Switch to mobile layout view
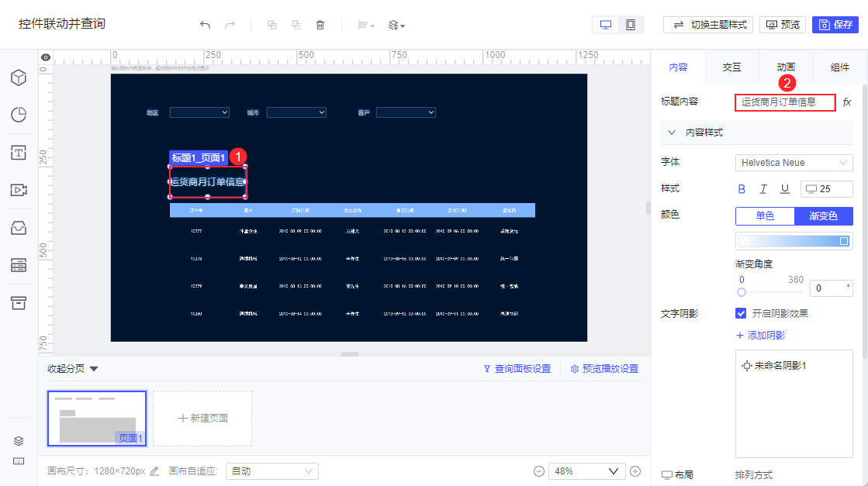This screenshot has width=868, height=486. pyautogui.click(x=631, y=25)
